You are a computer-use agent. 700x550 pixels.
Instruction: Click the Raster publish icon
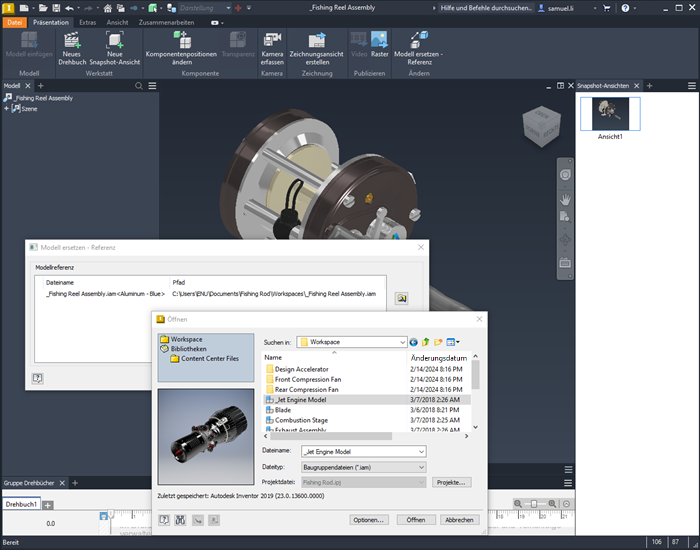tap(380, 41)
